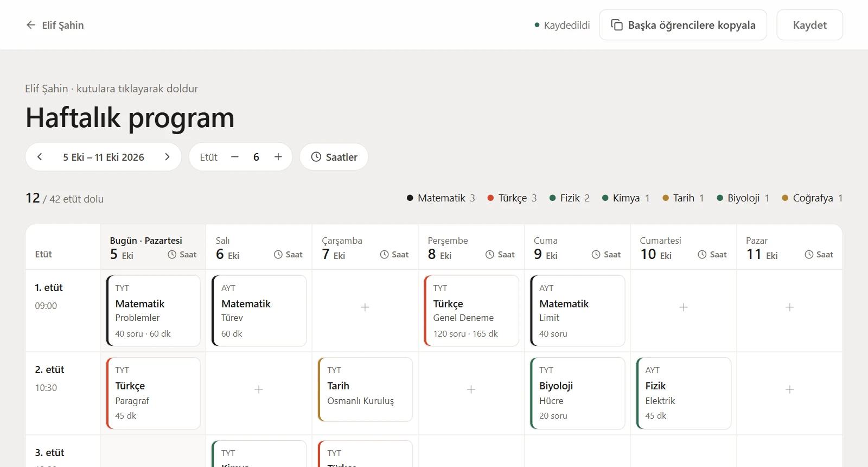The width and height of the screenshot is (868, 467).
Task: Click the 2. etüt 10:30 row label
Action: point(49,378)
